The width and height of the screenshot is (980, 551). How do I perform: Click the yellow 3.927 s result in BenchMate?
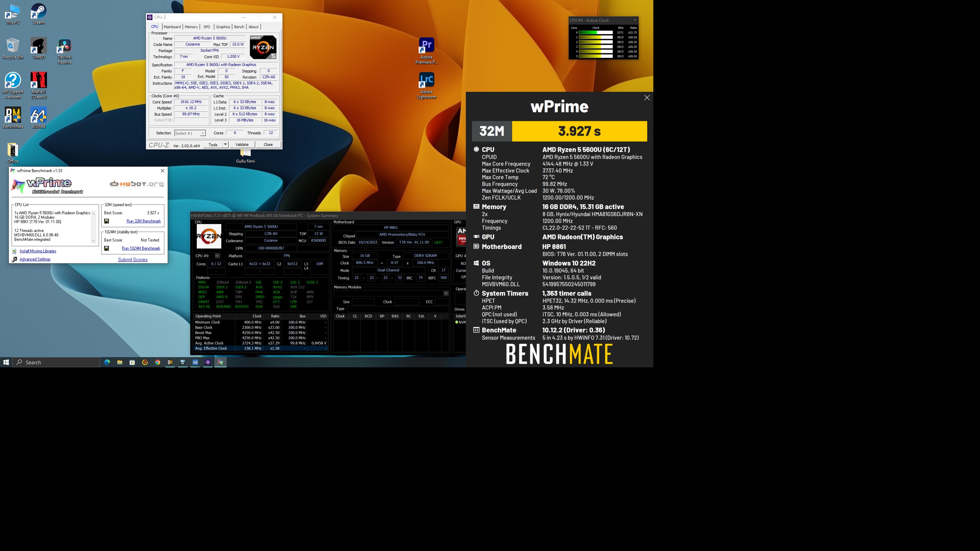(x=579, y=131)
